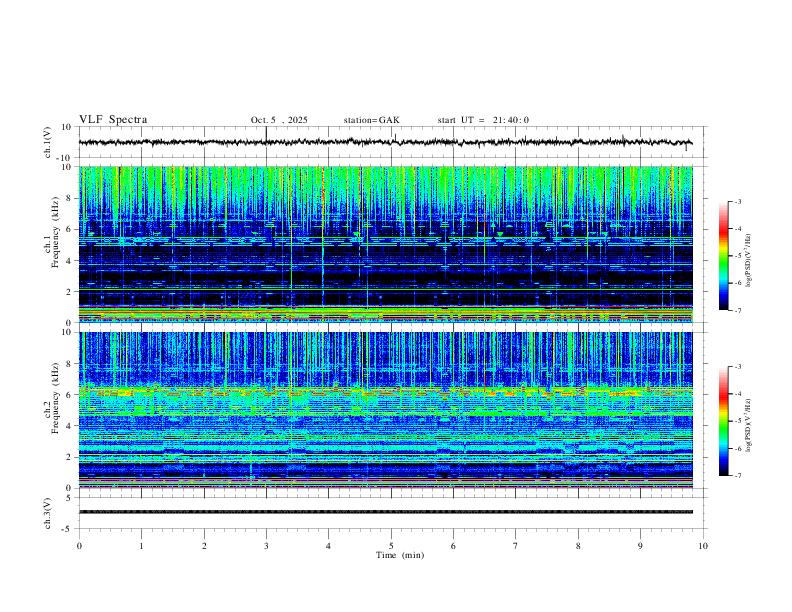Click the ch.3 flat voltage trace
Screen dimensions: 792x612
click(385, 512)
